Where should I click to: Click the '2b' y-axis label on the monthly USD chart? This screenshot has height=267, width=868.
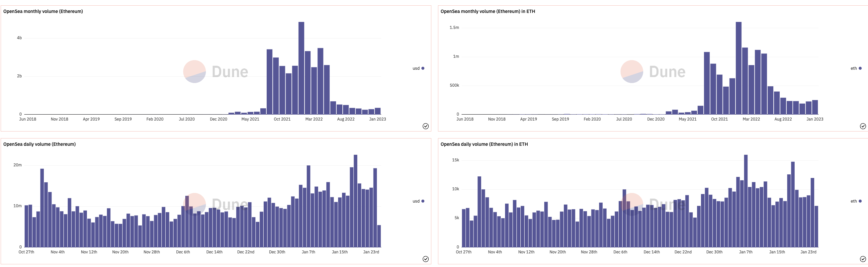[x=19, y=76]
